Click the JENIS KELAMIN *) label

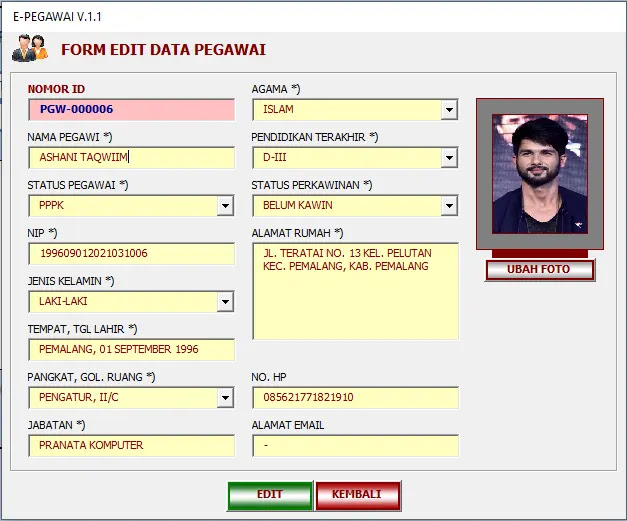71,281
